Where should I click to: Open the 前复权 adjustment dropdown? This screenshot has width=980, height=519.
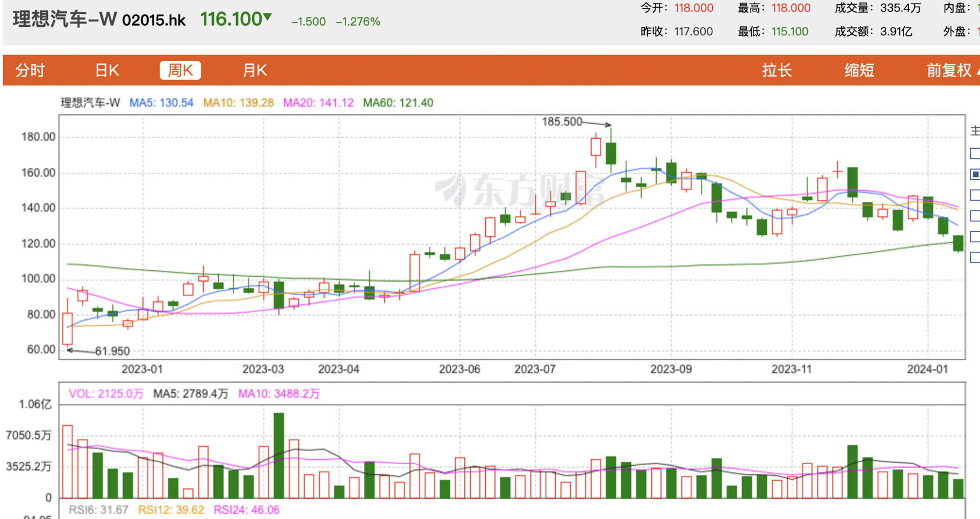tap(950, 71)
